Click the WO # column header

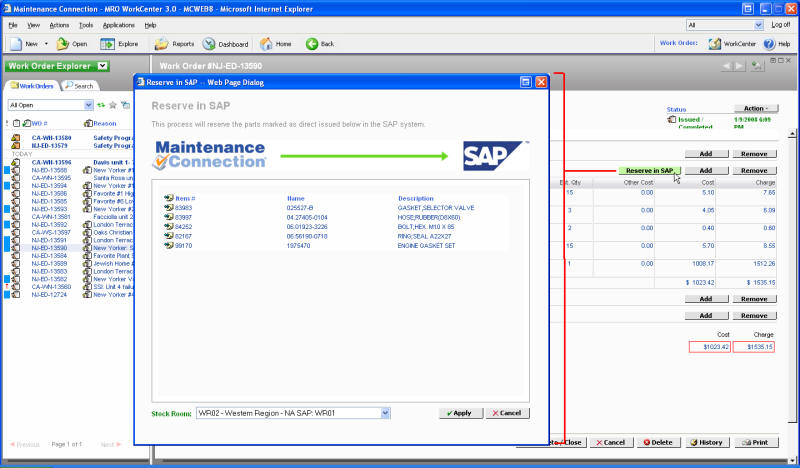pos(39,124)
